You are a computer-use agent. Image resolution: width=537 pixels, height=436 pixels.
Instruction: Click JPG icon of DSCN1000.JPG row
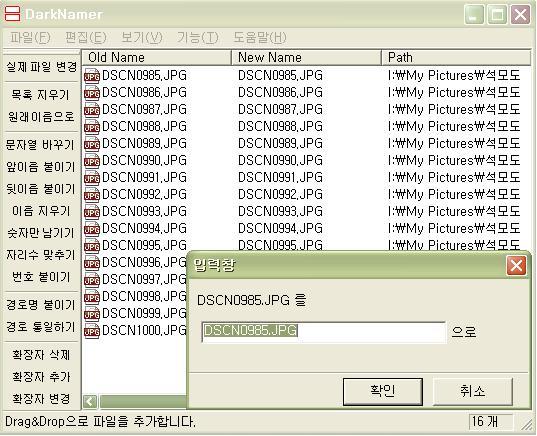pos(92,331)
